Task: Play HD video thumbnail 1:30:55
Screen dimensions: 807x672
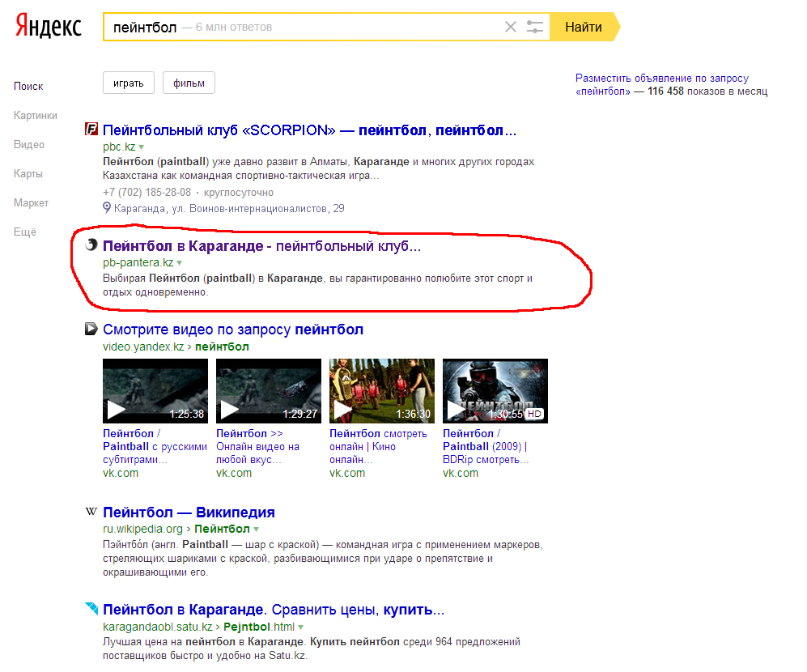Action: click(495, 391)
